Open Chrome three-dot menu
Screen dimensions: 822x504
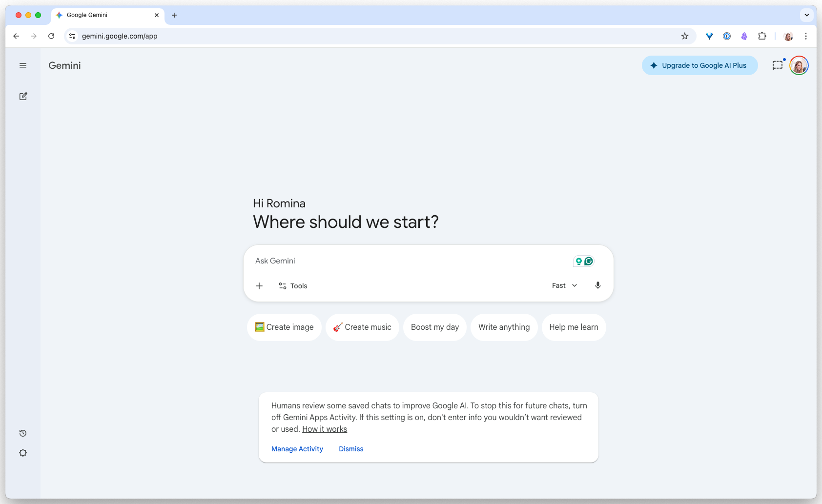tap(806, 36)
